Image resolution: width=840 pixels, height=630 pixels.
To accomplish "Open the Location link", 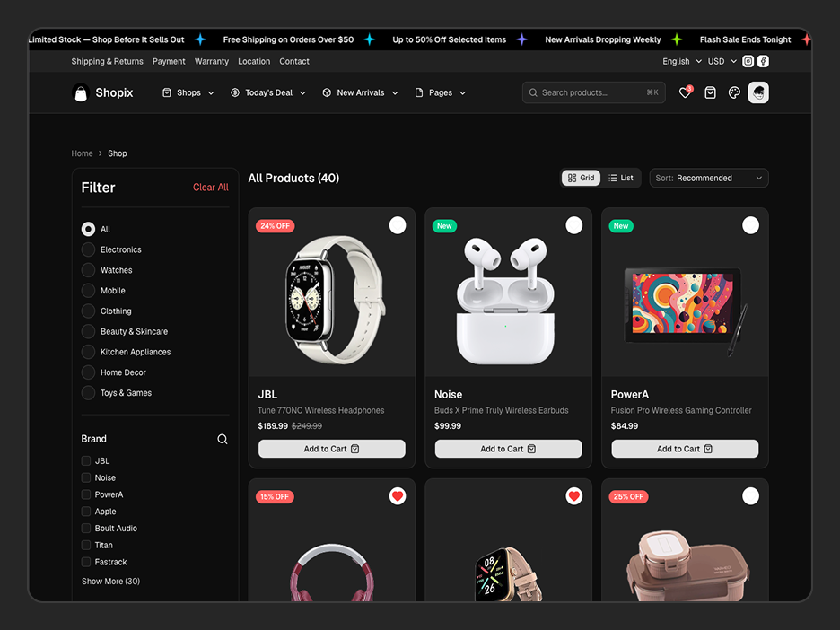I will (x=254, y=61).
